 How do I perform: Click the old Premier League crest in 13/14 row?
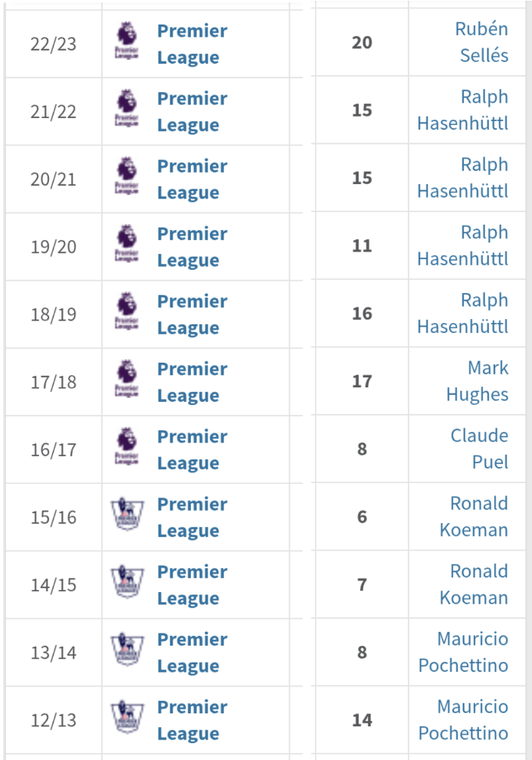pyautogui.click(x=127, y=650)
